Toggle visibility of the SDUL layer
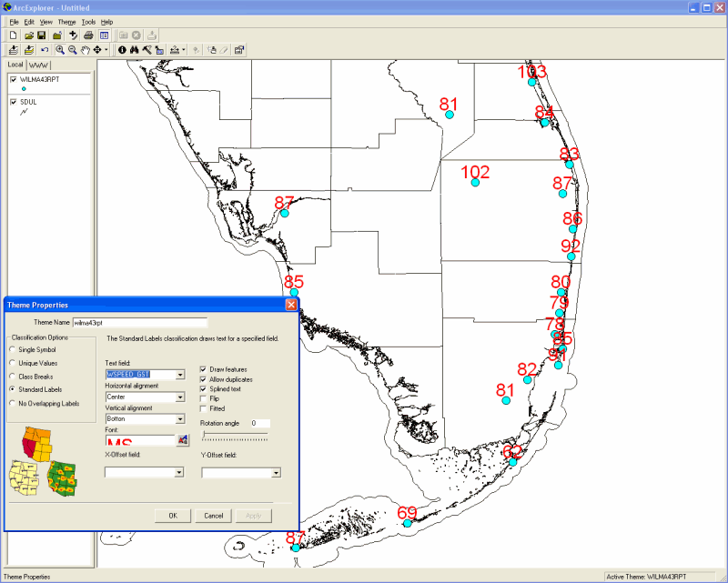 tap(14, 102)
